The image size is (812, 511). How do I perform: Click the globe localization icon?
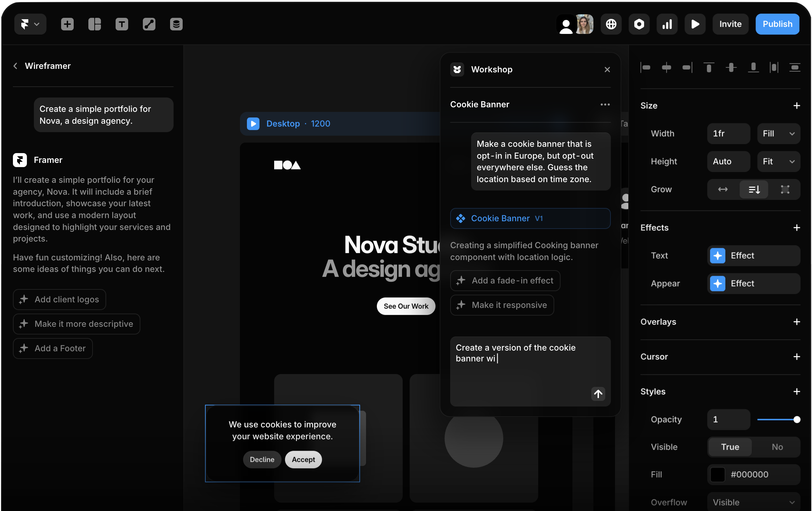click(611, 24)
